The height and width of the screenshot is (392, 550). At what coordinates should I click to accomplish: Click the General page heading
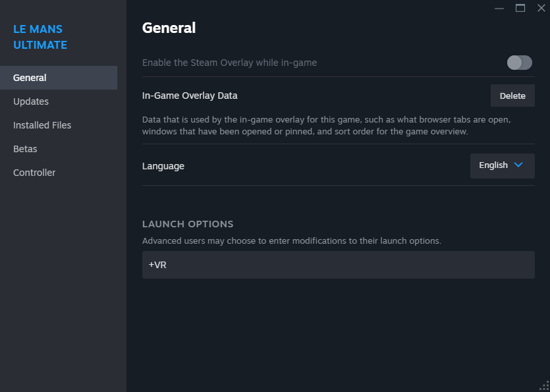click(169, 28)
